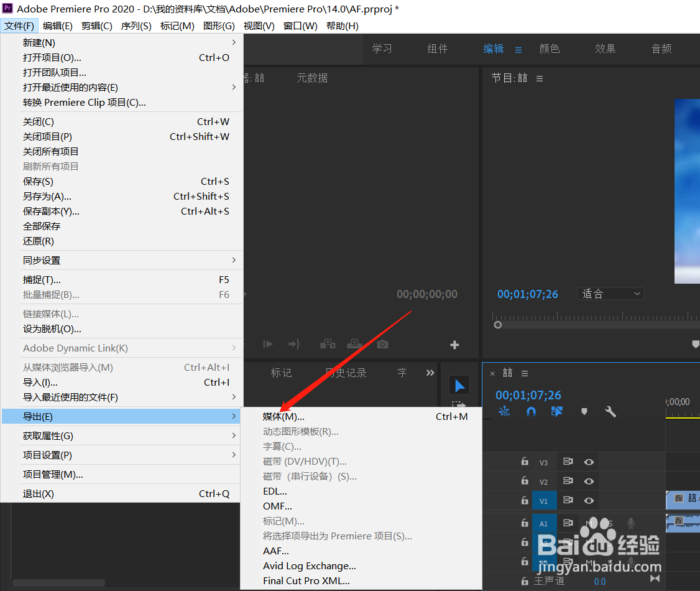
Task: Toggle linked selection in timeline
Action: [556, 411]
